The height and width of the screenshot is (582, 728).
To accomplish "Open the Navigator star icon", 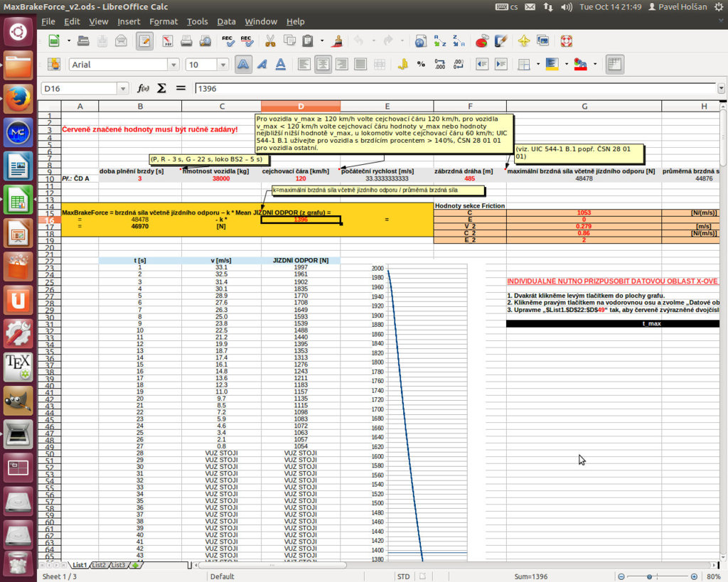I will [x=524, y=41].
